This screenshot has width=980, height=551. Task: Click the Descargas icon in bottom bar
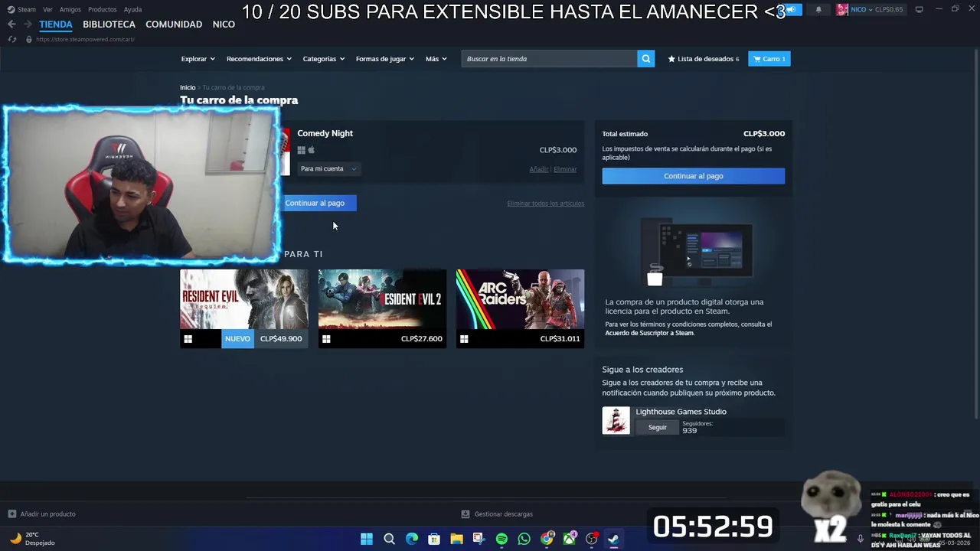click(465, 514)
